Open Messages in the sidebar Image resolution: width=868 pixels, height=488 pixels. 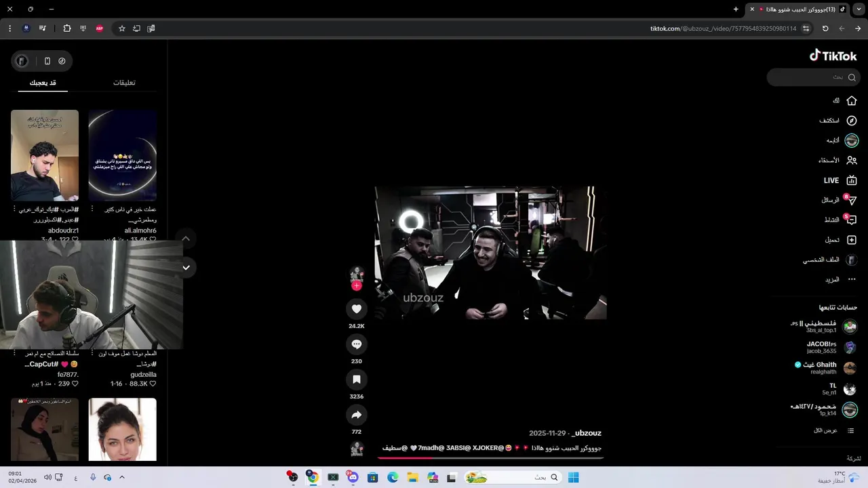[x=841, y=200]
